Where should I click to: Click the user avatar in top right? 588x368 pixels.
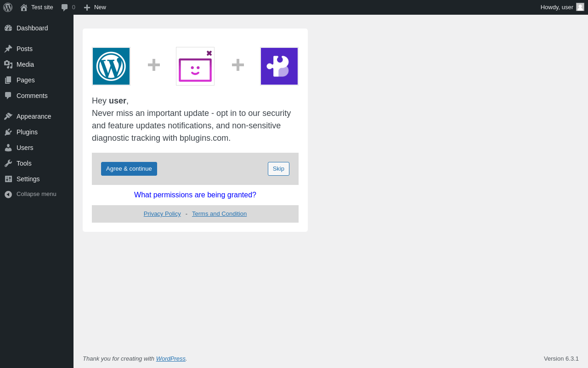(580, 7)
